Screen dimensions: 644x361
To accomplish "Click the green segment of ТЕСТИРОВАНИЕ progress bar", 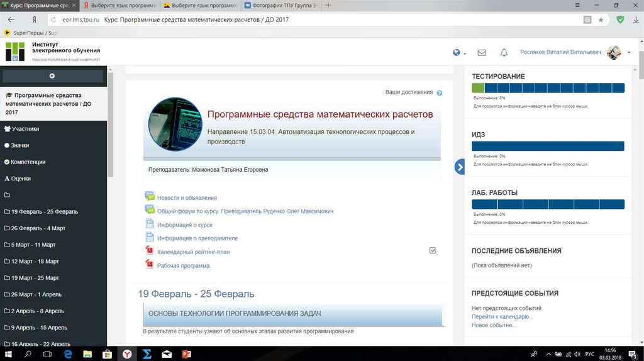I will [478, 88].
